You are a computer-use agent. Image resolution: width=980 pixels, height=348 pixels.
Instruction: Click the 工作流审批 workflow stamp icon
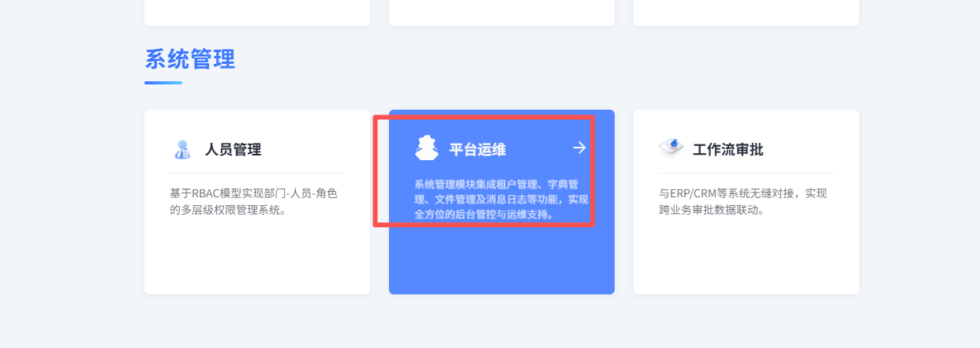(671, 148)
